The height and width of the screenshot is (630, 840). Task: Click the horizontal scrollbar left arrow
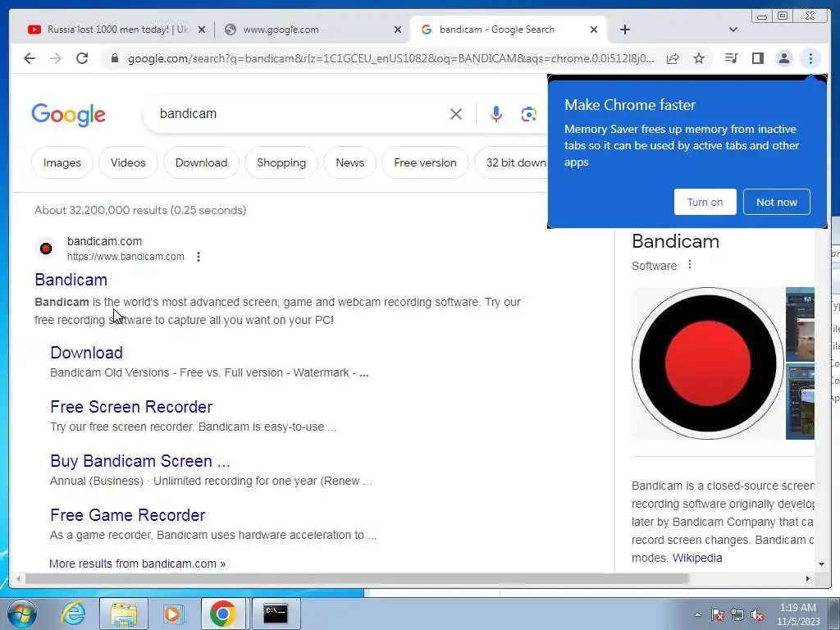(x=18, y=578)
